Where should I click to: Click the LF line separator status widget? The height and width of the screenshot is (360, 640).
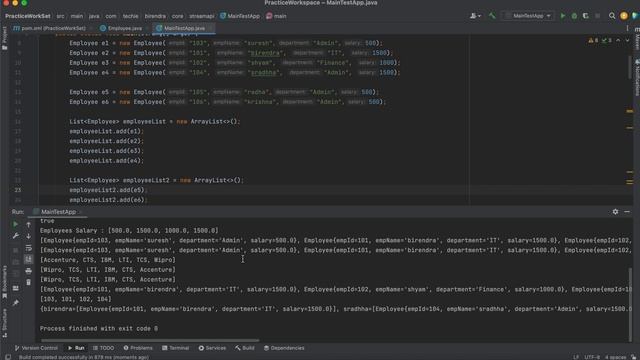pyautogui.click(x=576, y=357)
